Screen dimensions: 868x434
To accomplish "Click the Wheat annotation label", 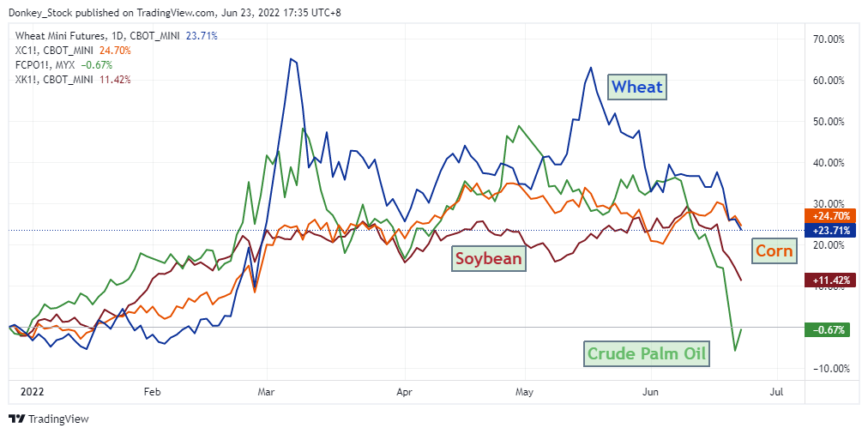I will click(x=638, y=87).
